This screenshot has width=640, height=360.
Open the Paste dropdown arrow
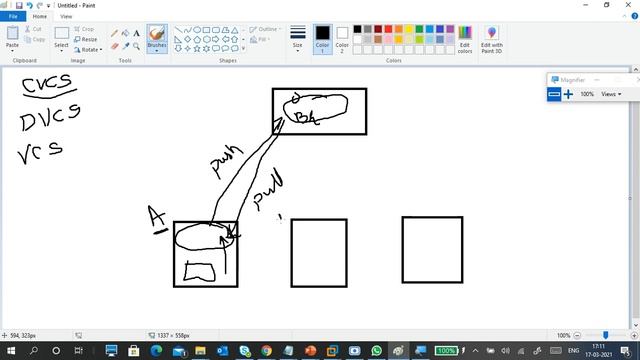point(12,50)
